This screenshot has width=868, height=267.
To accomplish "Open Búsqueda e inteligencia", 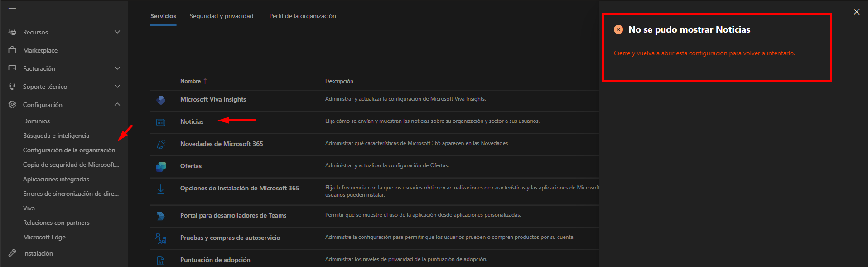I will coord(56,136).
